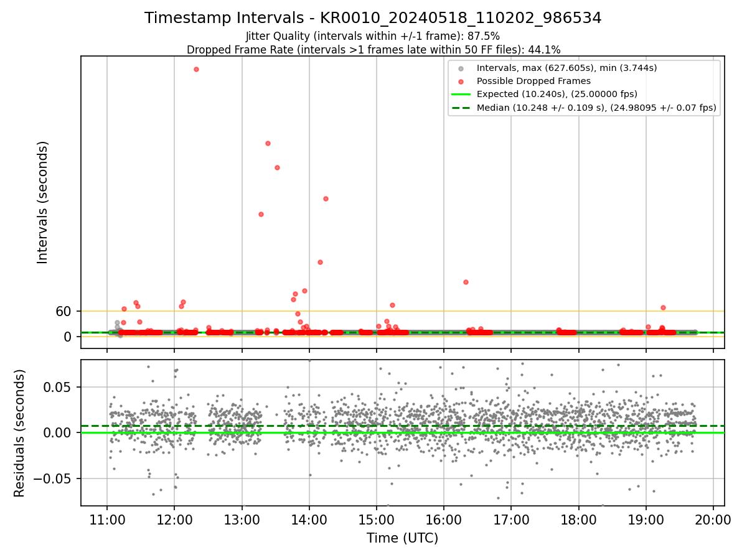This screenshot has width=747, height=560.
Task: Click the legend entry 'Possible Dropped Frames'
Action: pos(533,81)
